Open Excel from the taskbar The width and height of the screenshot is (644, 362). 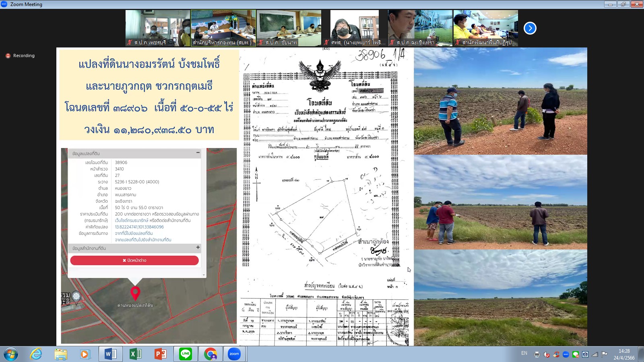tap(136, 354)
